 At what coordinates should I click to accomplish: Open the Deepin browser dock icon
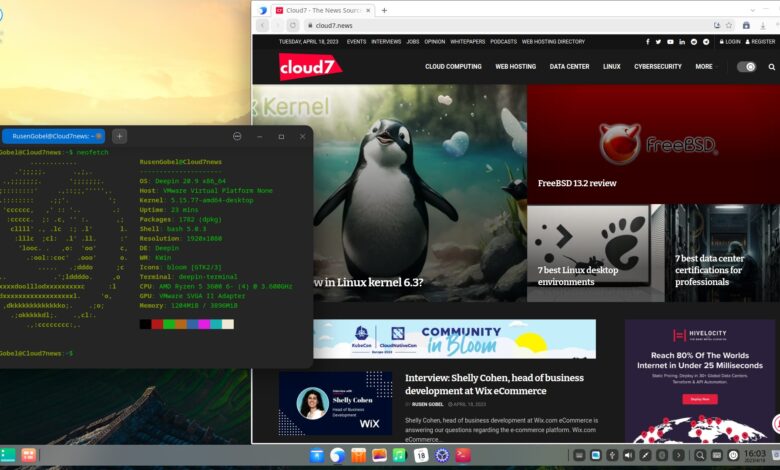pos(338,455)
